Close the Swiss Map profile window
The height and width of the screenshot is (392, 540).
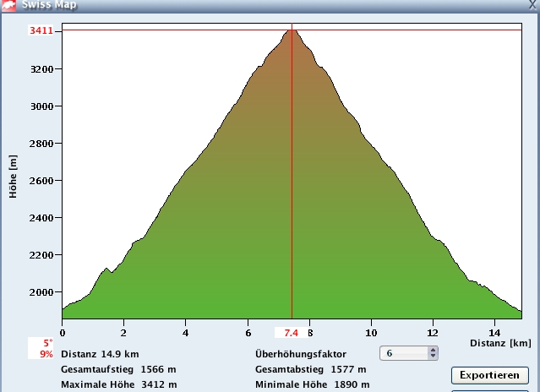click(x=531, y=4)
